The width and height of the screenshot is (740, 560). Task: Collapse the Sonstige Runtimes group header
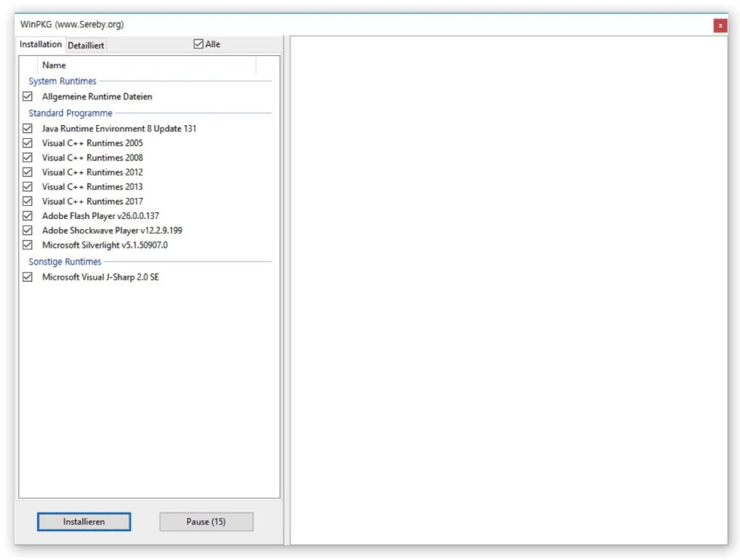click(x=64, y=262)
